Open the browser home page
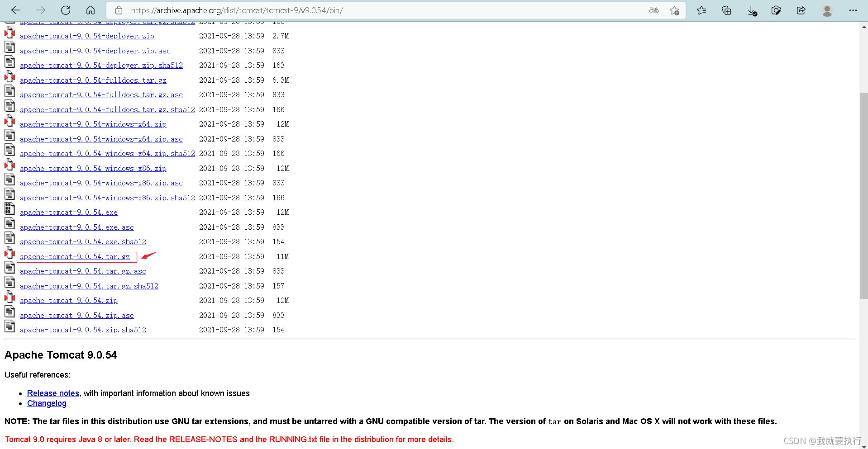Screen dimensions: 868x449 [x=90, y=10]
